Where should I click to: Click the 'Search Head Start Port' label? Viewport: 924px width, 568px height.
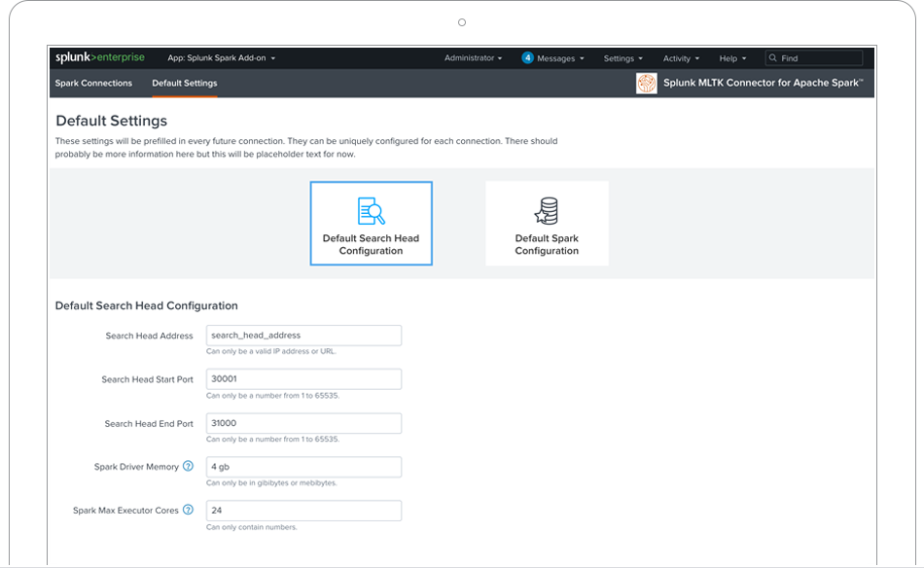point(147,379)
